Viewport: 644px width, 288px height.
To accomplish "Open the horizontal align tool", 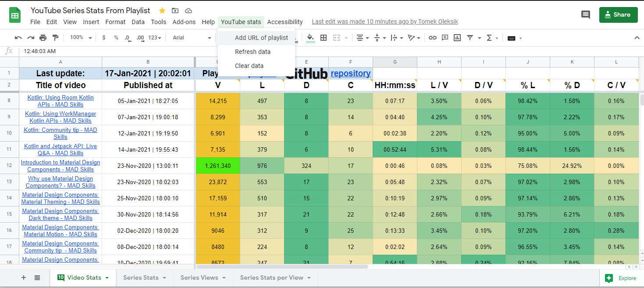I will [362, 38].
